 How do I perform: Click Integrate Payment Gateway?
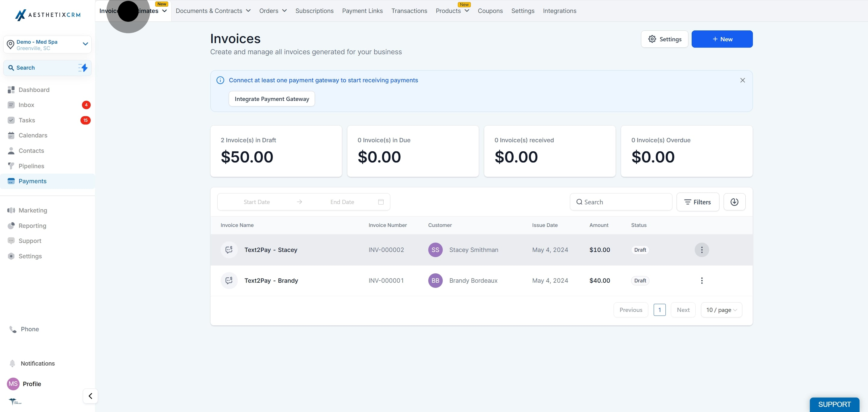coord(272,99)
